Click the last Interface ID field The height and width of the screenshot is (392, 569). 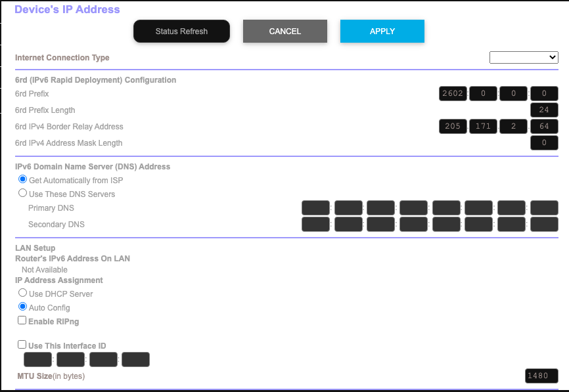coord(135,359)
